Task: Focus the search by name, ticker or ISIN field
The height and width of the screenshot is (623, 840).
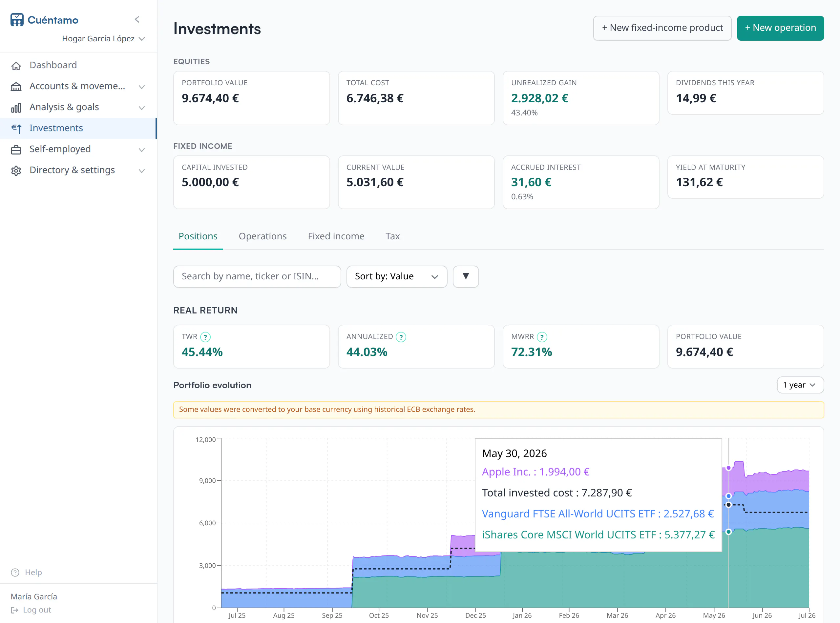Action: (x=257, y=276)
